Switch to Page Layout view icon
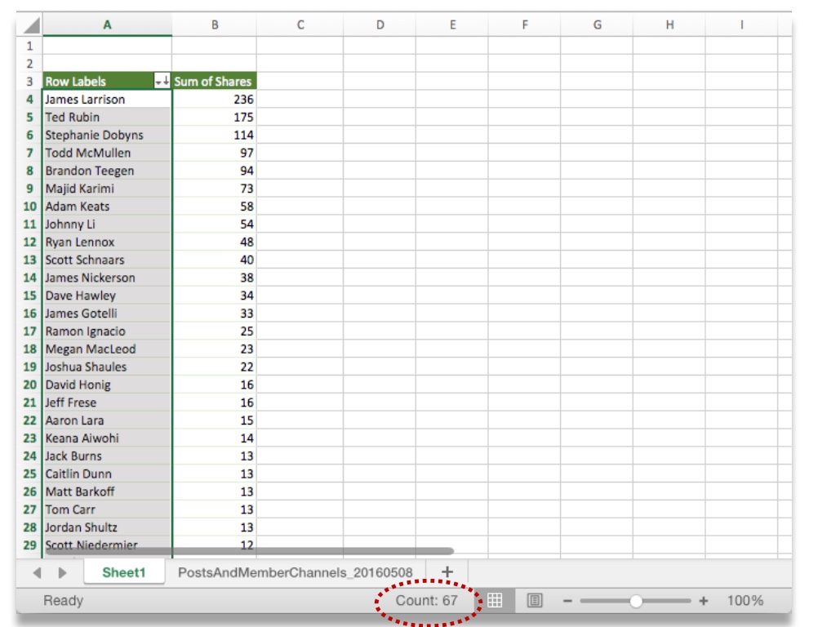Screen dimensions: 840x627 click(x=534, y=600)
